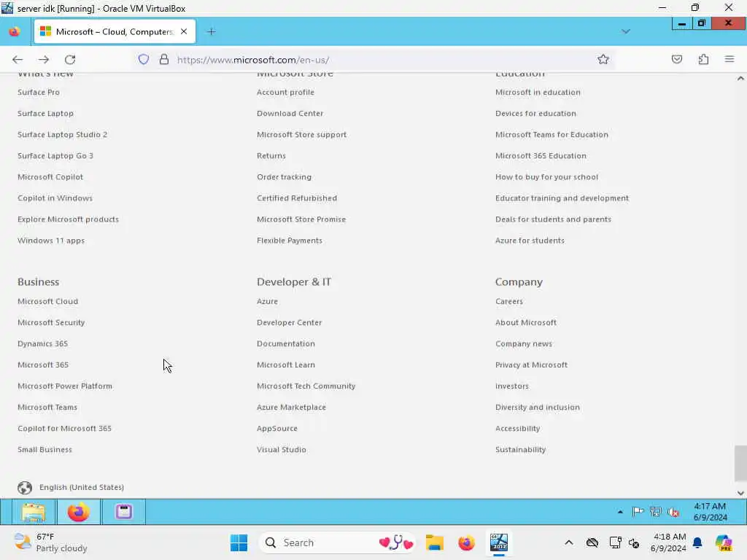The width and height of the screenshot is (747, 560).
Task: Open Flexible Payments link
Action: point(290,241)
